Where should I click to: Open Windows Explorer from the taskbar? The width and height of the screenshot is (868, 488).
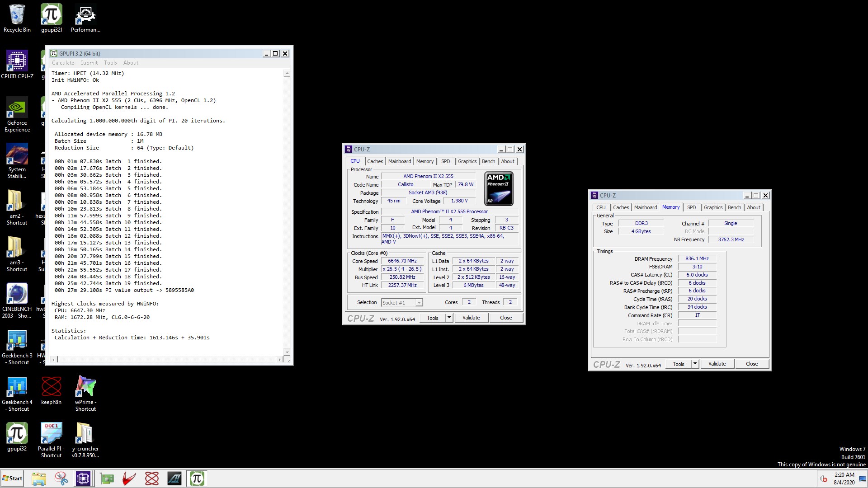coord(39,479)
